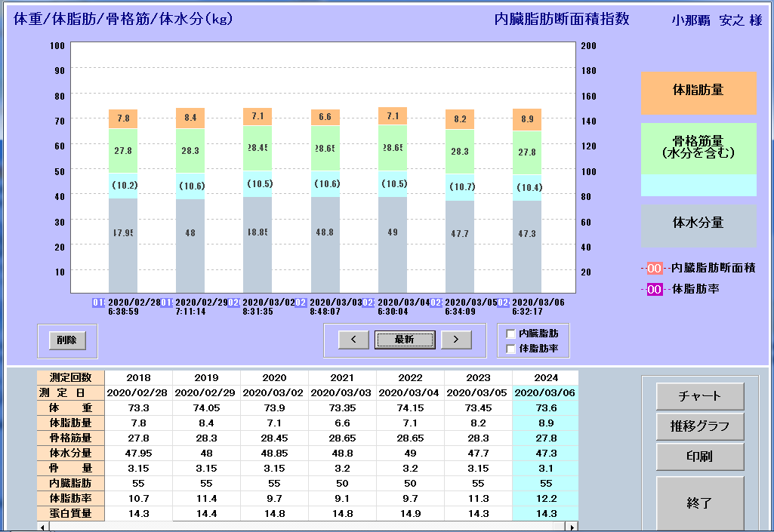
Task: Select measurement column 2021
Action: pos(342,378)
